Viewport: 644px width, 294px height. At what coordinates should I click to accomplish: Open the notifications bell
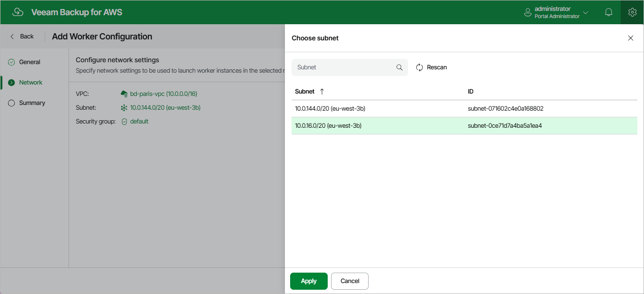(608, 12)
